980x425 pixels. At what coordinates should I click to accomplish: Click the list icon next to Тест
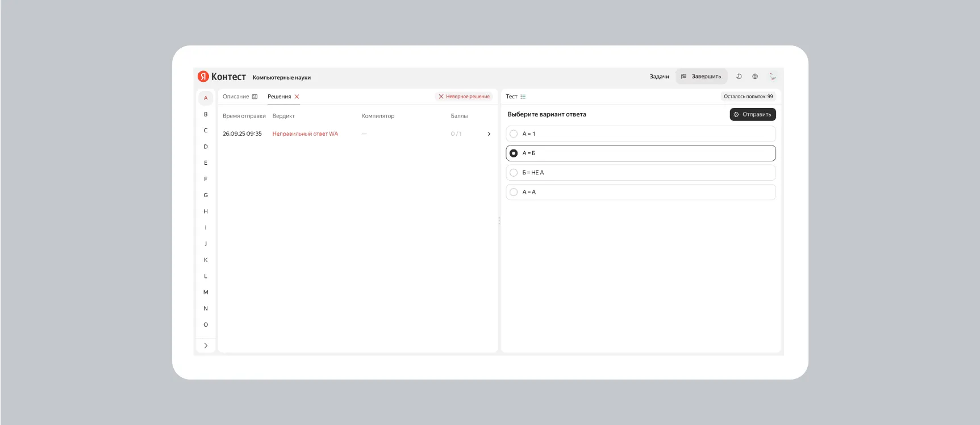coord(523,97)
